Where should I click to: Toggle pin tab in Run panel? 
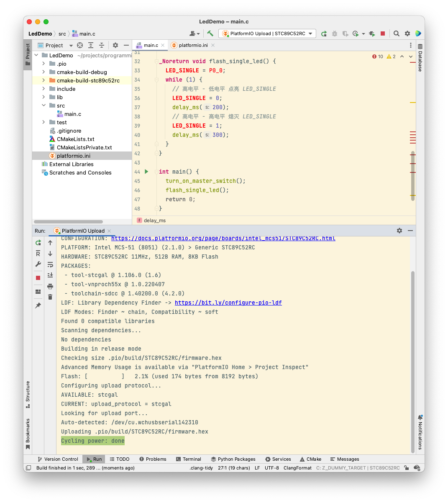tap(38, 305)
